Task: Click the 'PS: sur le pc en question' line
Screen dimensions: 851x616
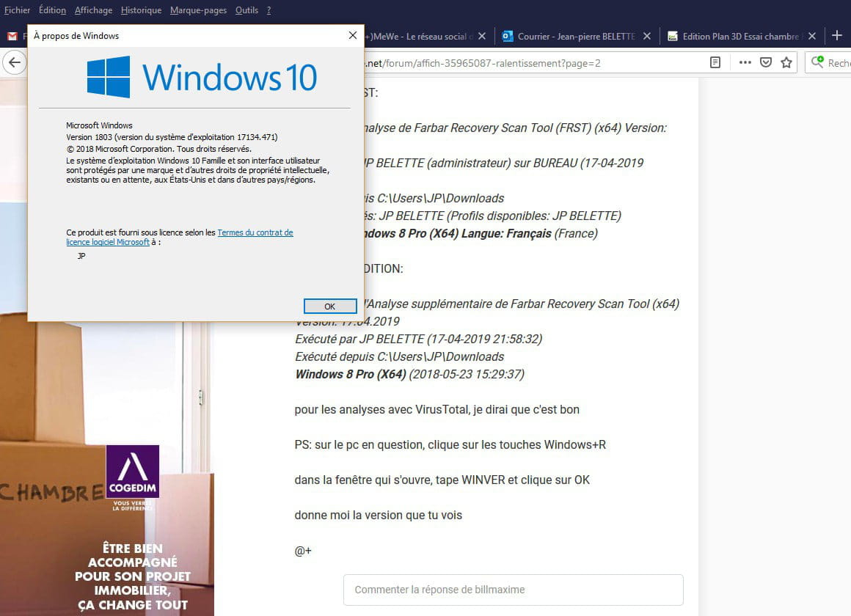Action: tap(450, 444)
